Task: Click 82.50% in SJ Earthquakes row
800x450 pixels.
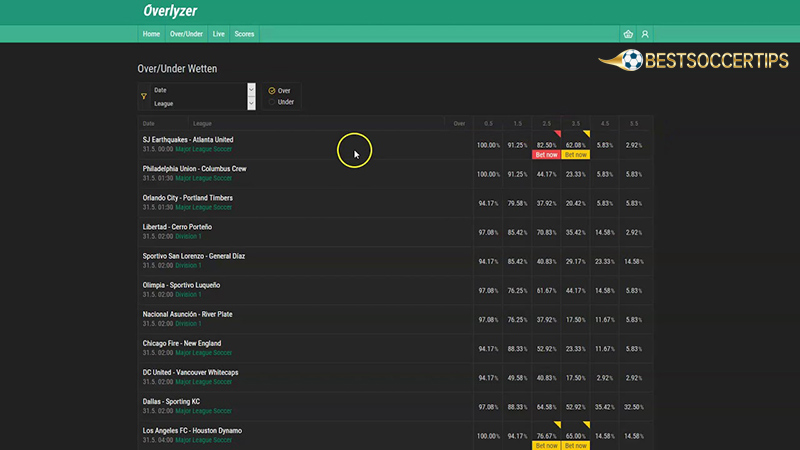Action: click(546, 145)
